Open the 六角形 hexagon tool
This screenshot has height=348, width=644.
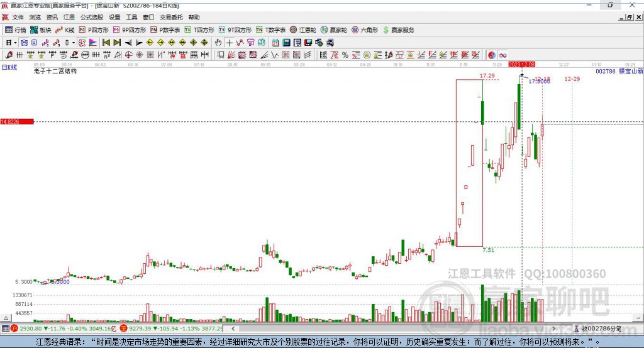click(365, 30)
